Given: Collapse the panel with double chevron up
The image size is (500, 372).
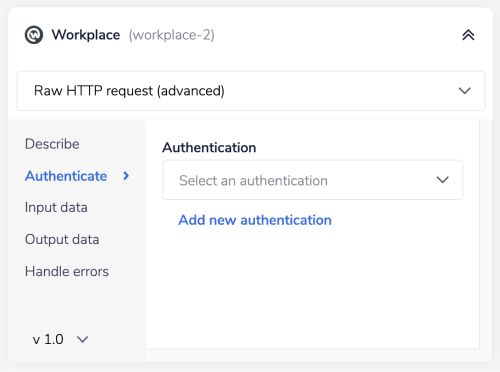Looking at the screenshot, I should click(468, 35).
